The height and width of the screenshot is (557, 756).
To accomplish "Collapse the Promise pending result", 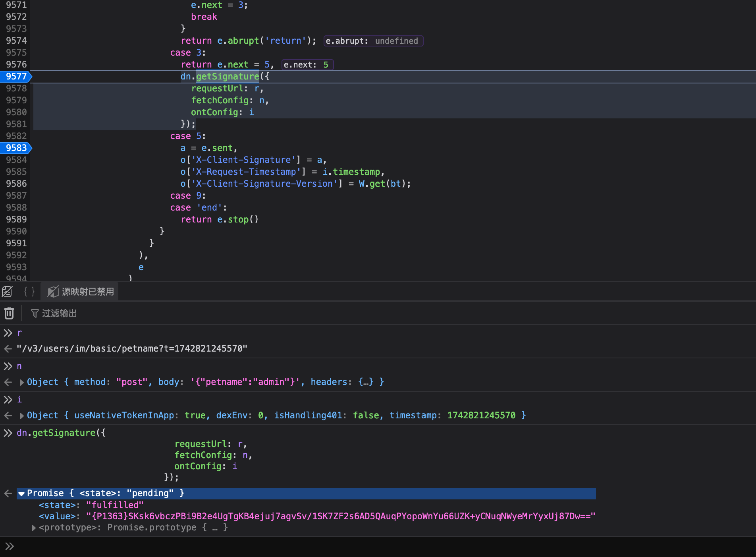I will coord(21,493).
